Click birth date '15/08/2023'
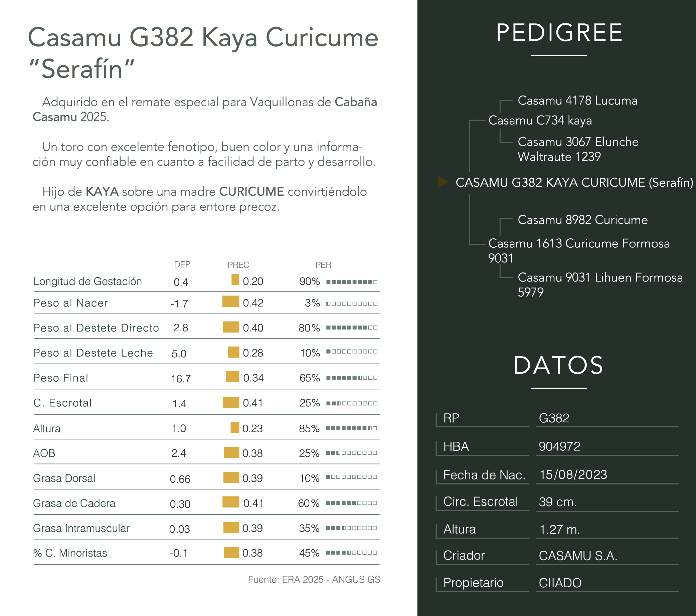Screen dimensions: 696x616 pyautogui.click(x=573, y=475)
